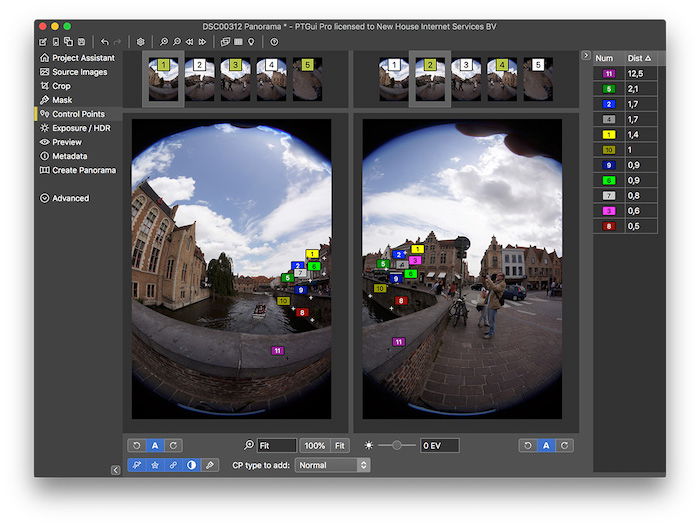Collapse the right control points table panel
700x526 pixels.
pyautogui.click(x=586, y=55)
